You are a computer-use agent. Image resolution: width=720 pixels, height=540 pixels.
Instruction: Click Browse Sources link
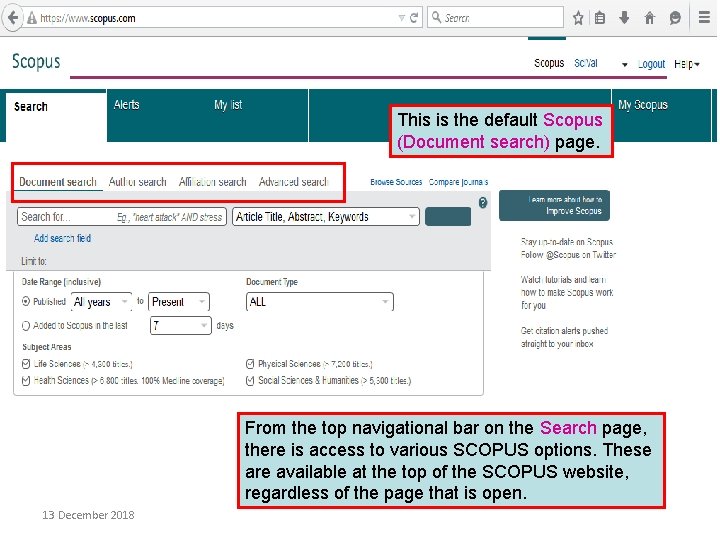pos(396,182)
